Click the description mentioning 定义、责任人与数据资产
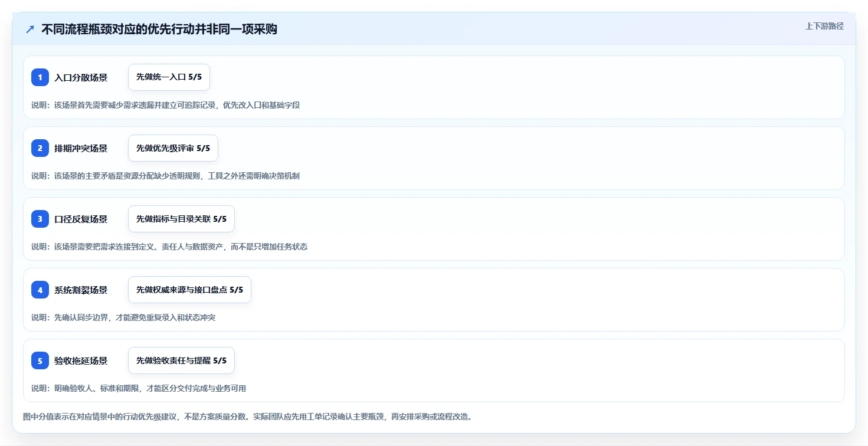 (x=169, y=247)
